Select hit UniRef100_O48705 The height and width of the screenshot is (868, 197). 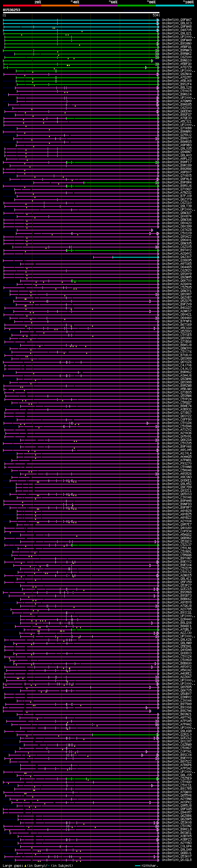pos(177,30)
